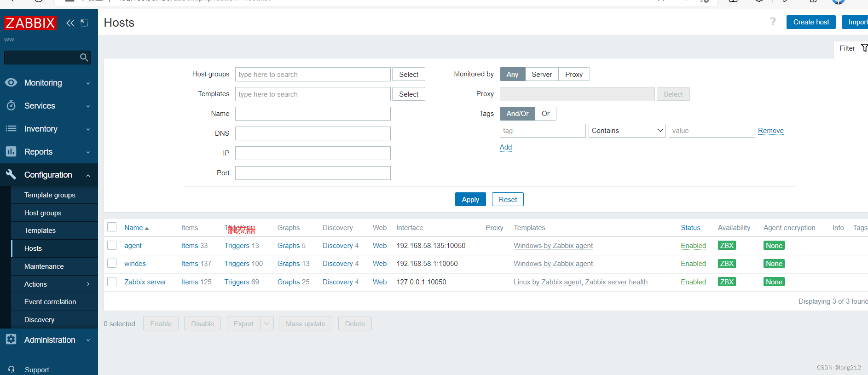Check the Zabbix server host checkbox
The height and width of the screenshot is (375, 868).
coord(112,281)
